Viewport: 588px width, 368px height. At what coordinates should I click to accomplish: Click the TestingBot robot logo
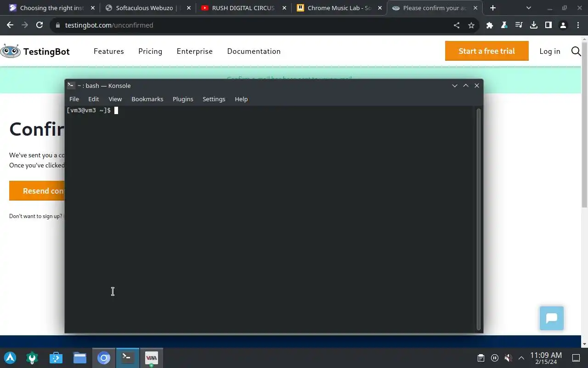coord(11,51)
